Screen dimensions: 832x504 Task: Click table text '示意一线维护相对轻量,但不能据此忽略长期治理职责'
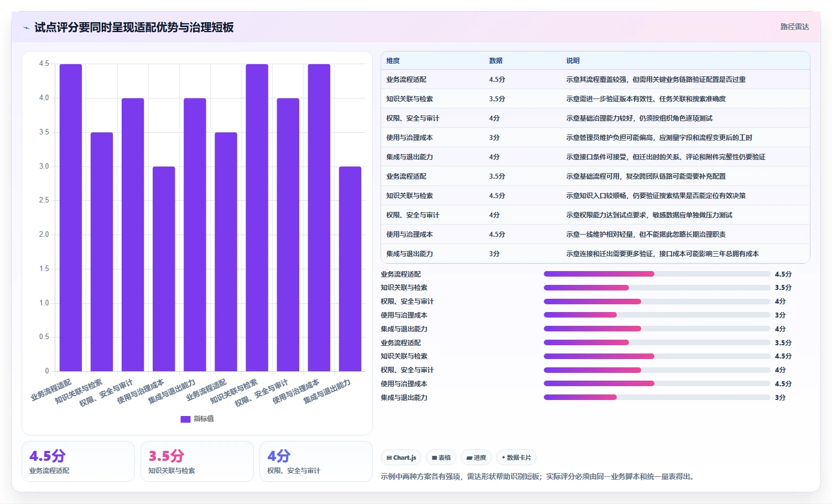[x=646, y=235]
